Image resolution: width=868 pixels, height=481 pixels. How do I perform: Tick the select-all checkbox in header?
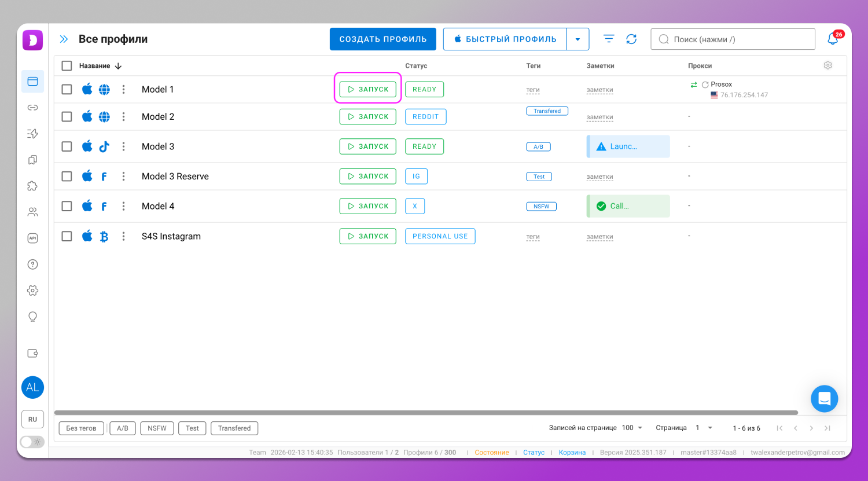pyautogui.click(x=67, y=66)
